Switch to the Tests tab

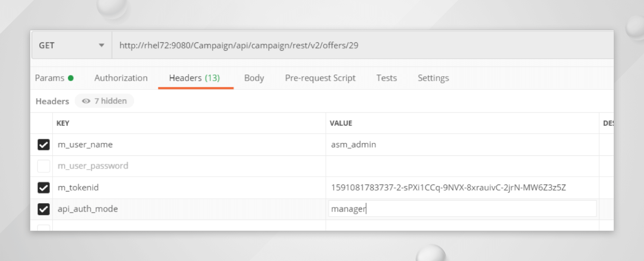coord(386,78)
